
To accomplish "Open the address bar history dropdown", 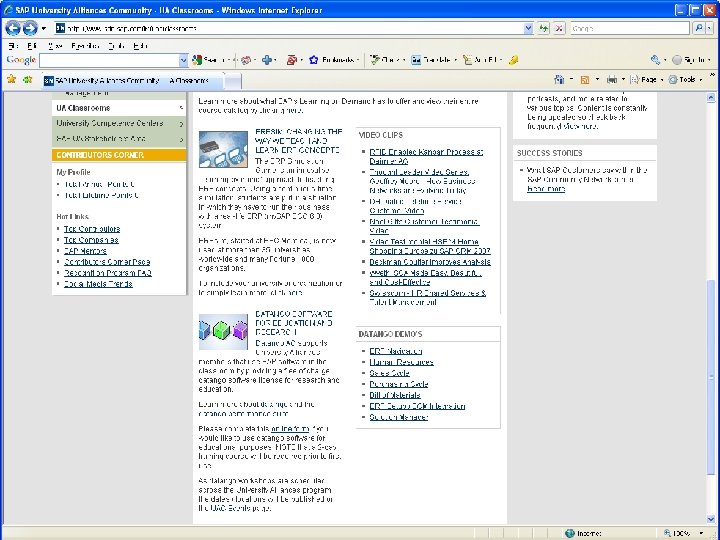I will (x=528, y=28).
